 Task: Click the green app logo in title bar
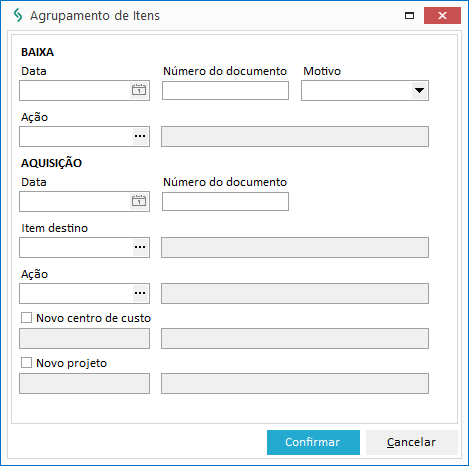[x=18, y=15]
